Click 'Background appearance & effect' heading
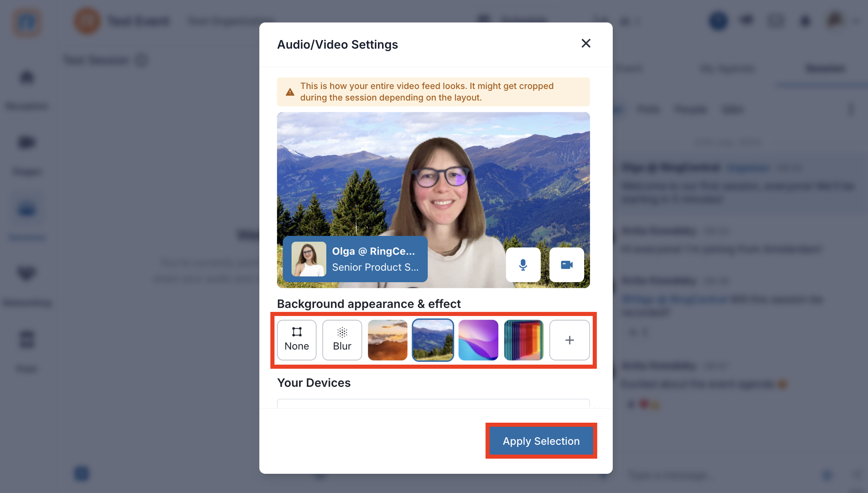The image size is (868, 493). pos(369,304)
